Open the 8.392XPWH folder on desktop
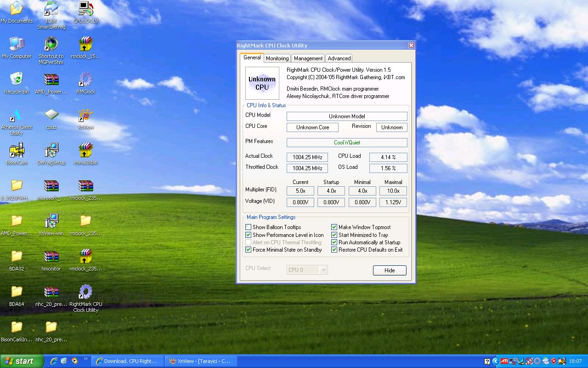Image resolution: width=588 pixels, height=368 pixels. click(17, 190)
